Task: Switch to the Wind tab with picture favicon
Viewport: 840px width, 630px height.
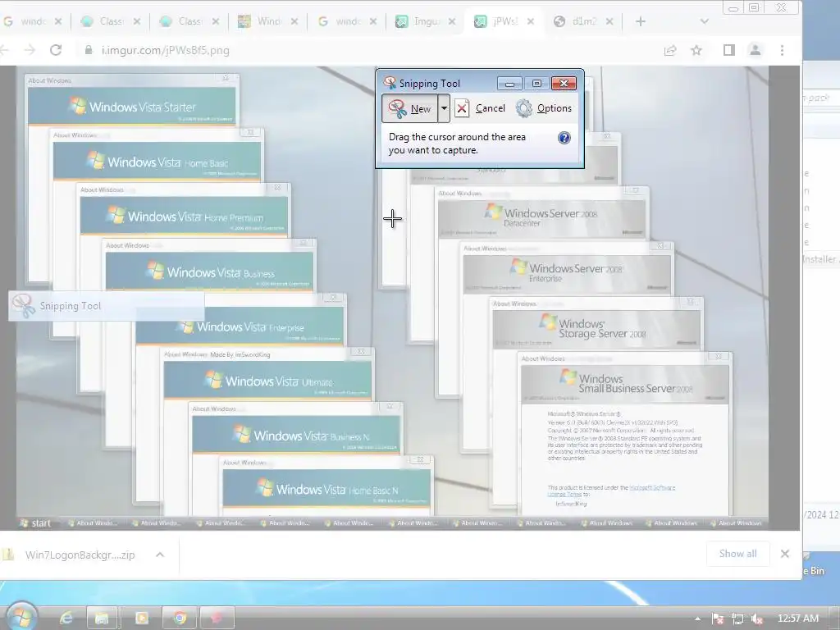Action: point(268,21)
